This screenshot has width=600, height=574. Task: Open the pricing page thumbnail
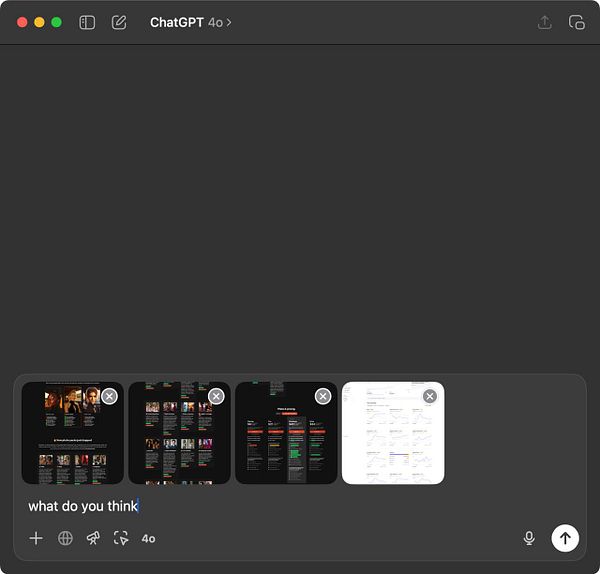[286, 433]
